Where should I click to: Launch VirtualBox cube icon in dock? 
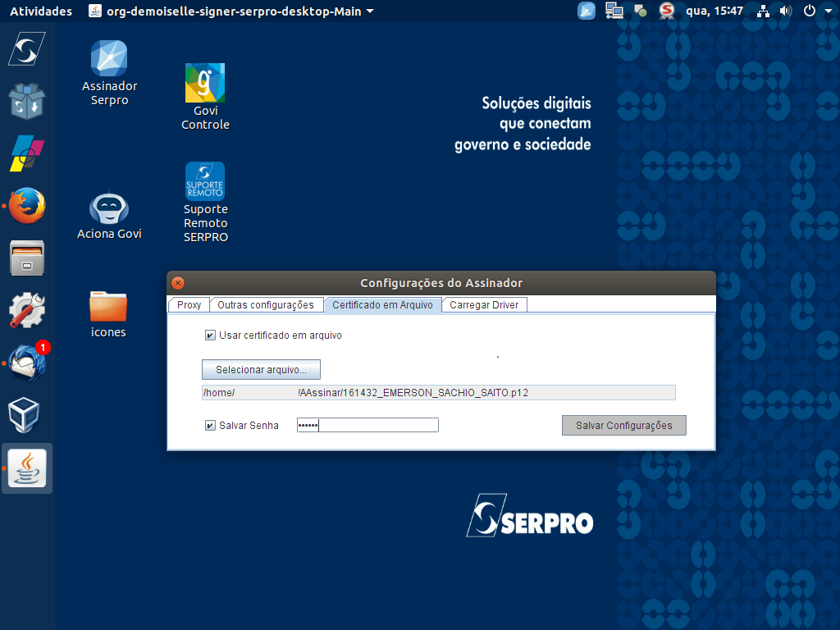24,415
